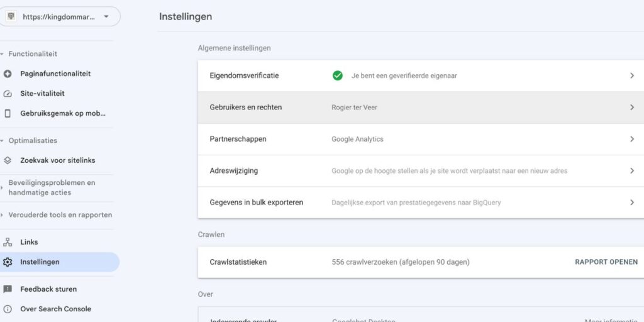This screenshot has width=644, height=322.
Task: Open Adreswijziging via its chevron arrow
Action: point(632,170)
